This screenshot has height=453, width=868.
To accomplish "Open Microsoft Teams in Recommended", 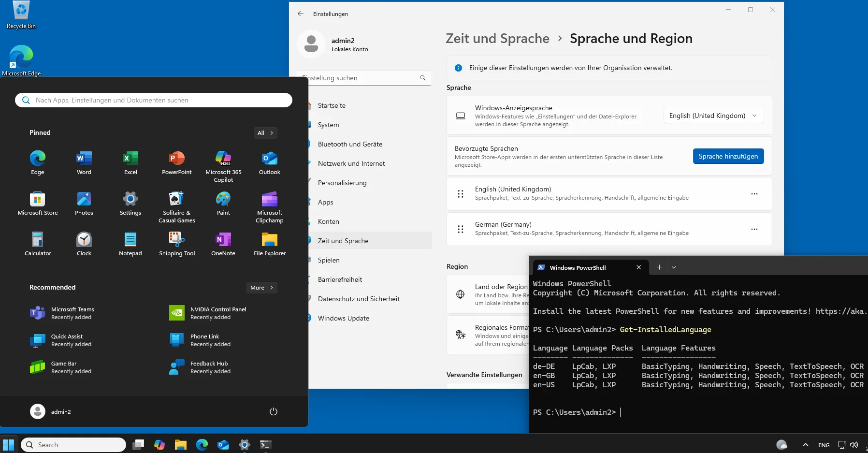I will [x=62, y=313].
